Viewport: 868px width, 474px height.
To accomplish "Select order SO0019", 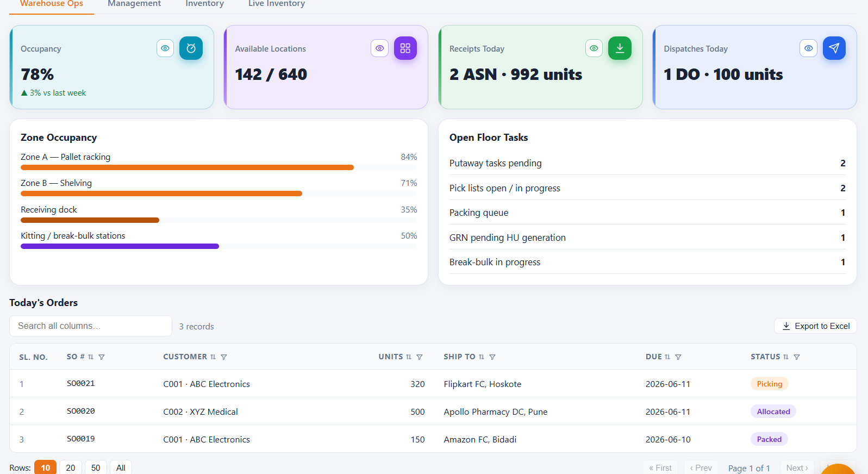I will click(x=81, y=439).
